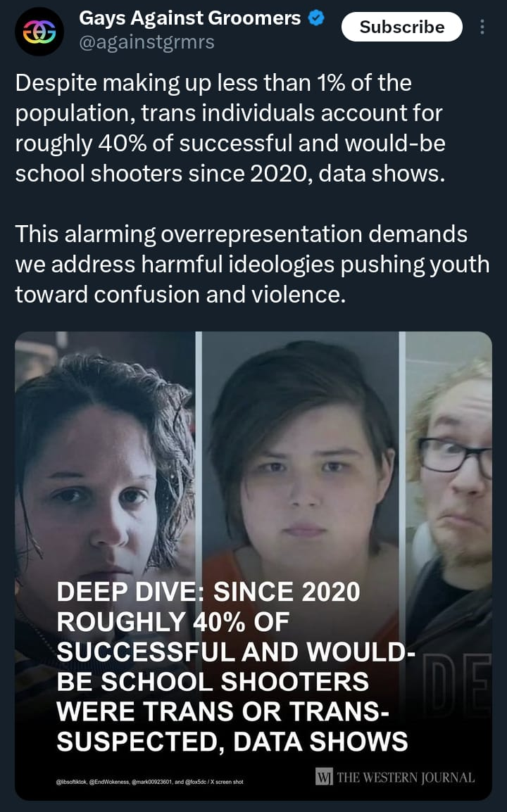Select the post paragraph starting 'Despite making up'

(x=230, y=128)
